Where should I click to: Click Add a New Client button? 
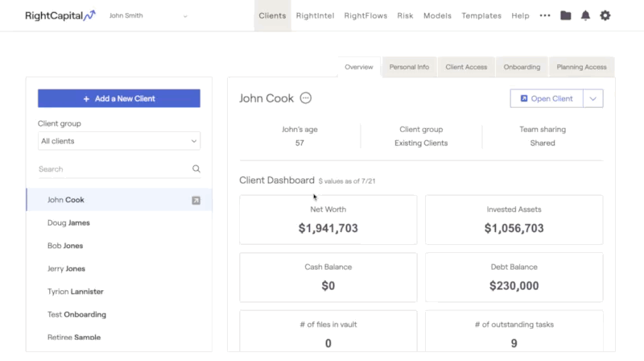119,98
